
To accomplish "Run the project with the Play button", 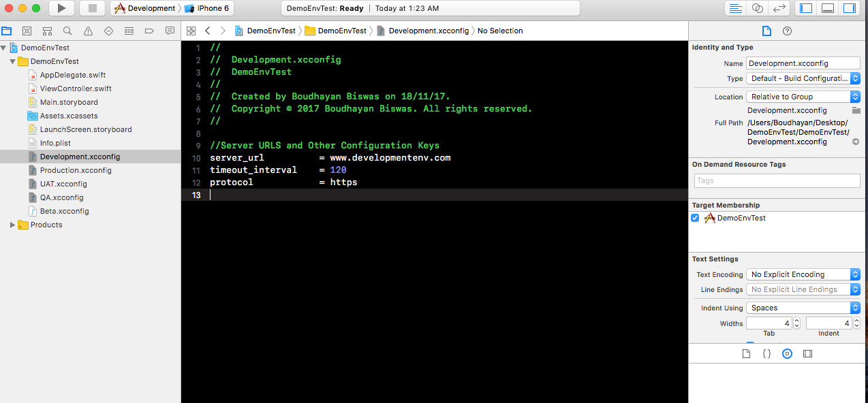I will point(61,8).
